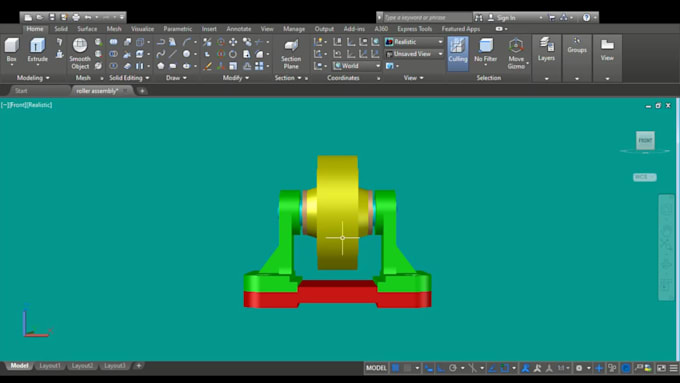The width and height of the screenshot is (680, 383).
Task: Toggle object snap tracking in status bar
Action: tap(492, 368)
